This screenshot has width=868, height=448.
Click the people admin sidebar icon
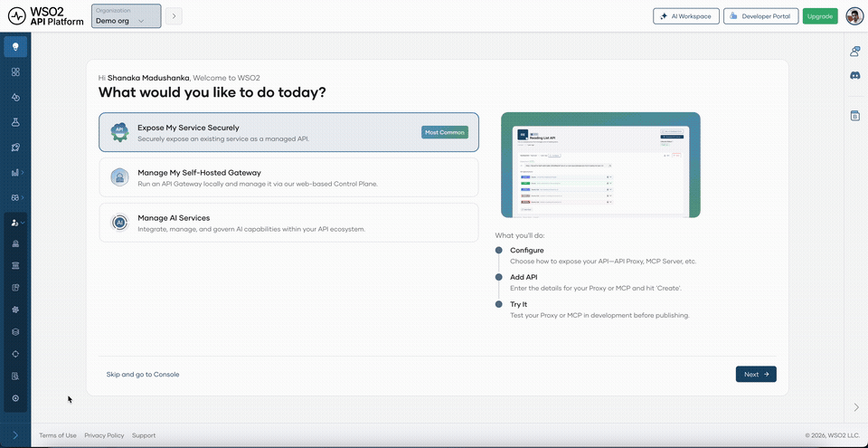(x=15, y=223)
